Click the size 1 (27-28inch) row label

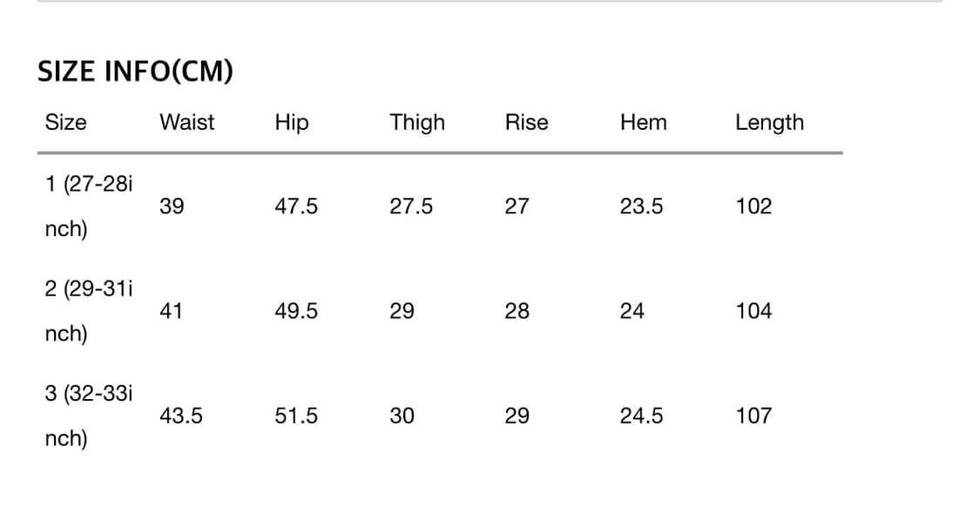coord(88,207)
